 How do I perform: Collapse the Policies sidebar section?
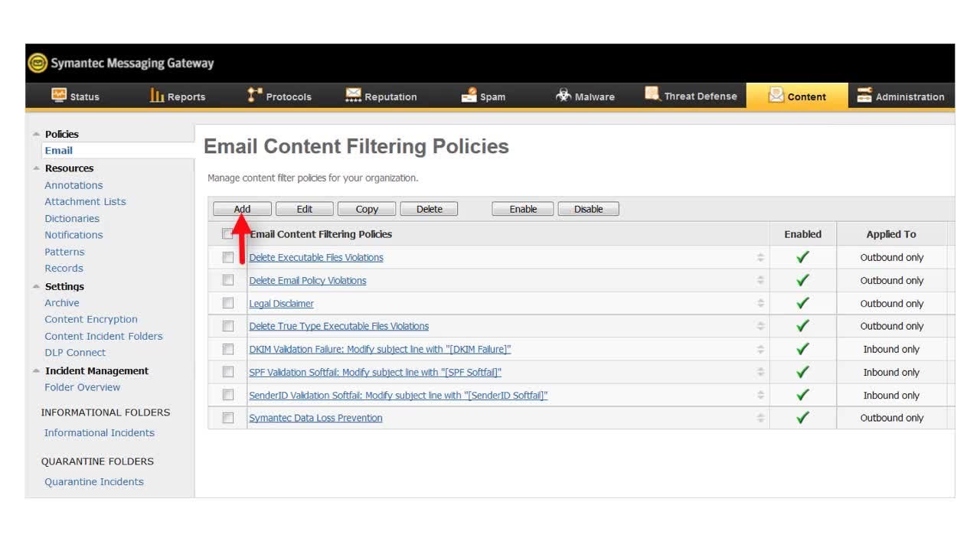[36, 134]
